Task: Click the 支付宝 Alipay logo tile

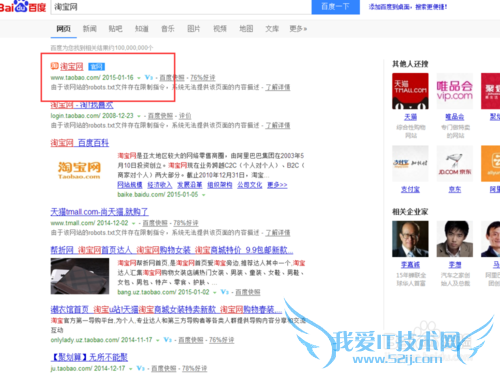Action: pos(410,164)
